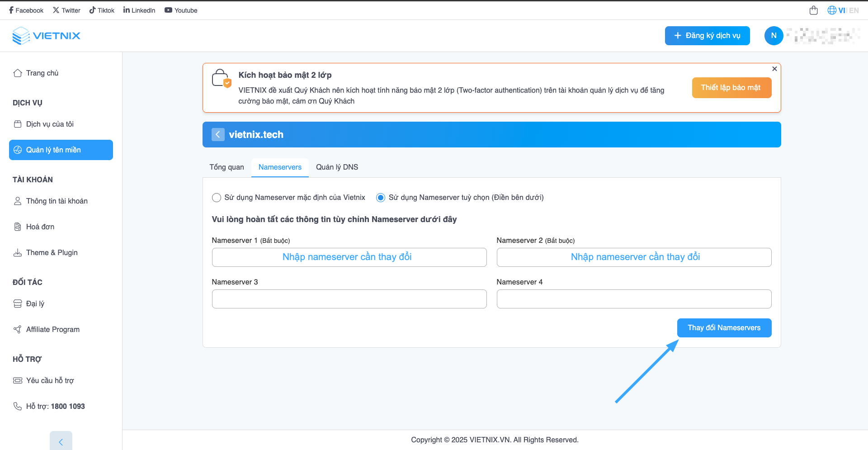
Task: Switch to the Quản lý DNS tab
Action: pos(337,167)
